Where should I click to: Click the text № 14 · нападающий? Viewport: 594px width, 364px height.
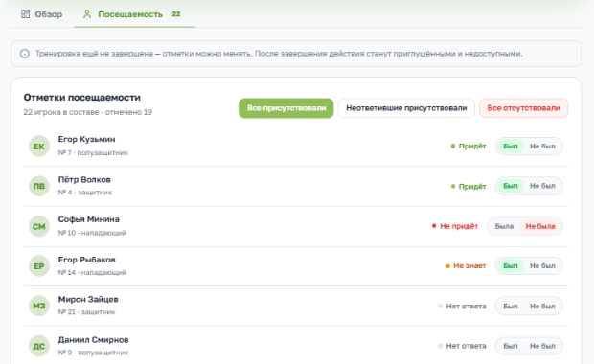pyautogui.click(x=92, y=272)
